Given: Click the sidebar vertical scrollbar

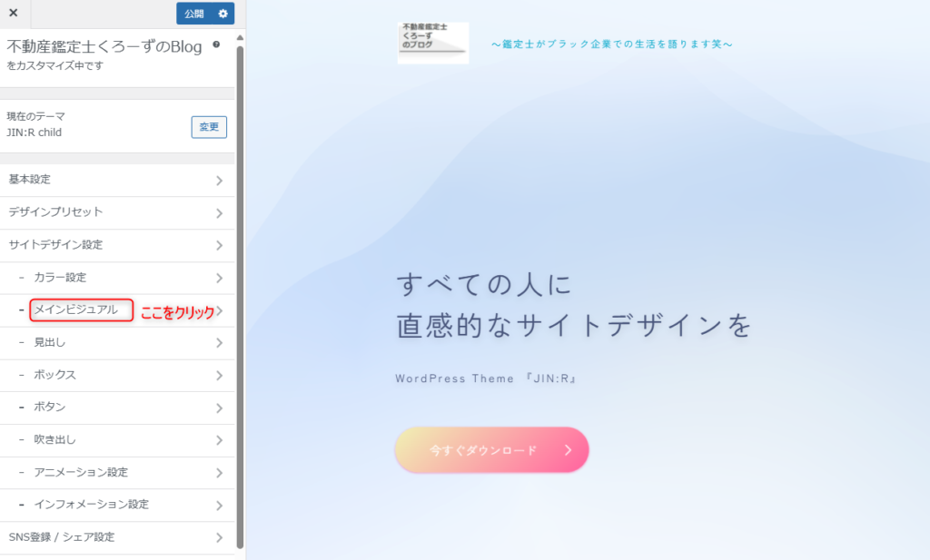Looking at the screenshot, I should pyautogui.click(x=240, y=296).
